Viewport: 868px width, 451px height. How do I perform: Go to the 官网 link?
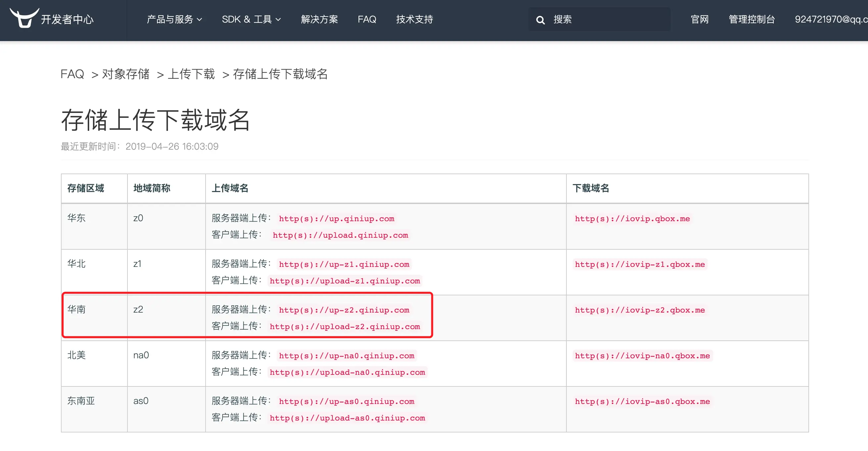tap(699, 20)
